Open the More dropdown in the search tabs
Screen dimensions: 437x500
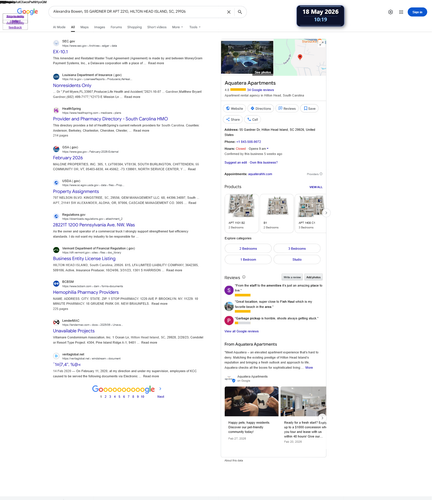click(x=177, y=27)
